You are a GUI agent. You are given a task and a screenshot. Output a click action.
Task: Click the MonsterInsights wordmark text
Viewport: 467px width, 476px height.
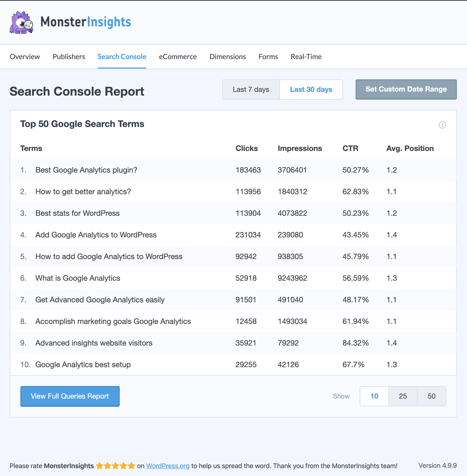[x=86, y=22]
